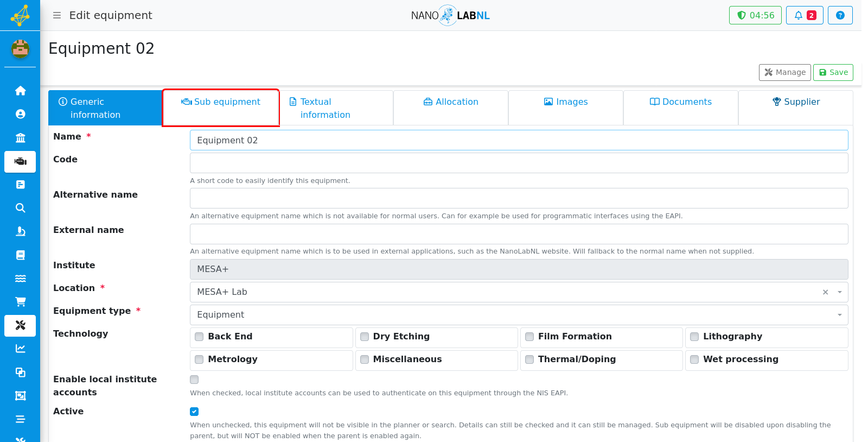The width and height of the screenshot is (868, 442).
Task: Clear the MESA+ Lab location selection
Action: (x=825, y=292)
